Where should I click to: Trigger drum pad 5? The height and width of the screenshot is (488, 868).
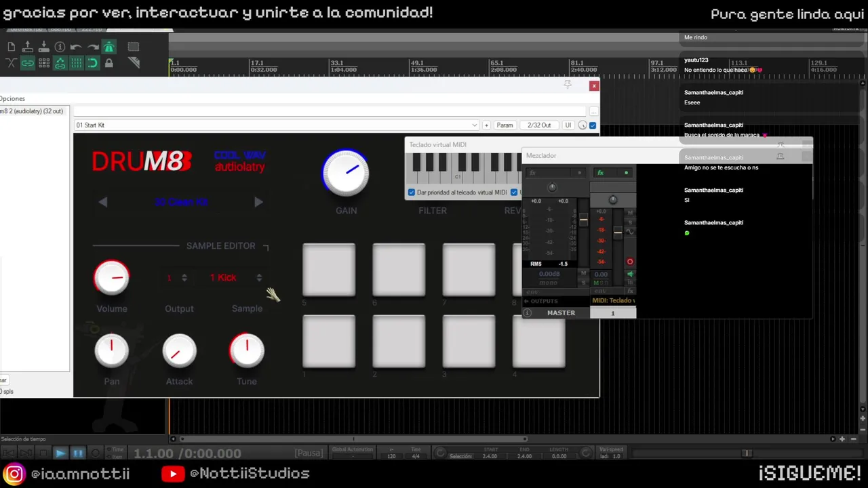pos(329,270)
